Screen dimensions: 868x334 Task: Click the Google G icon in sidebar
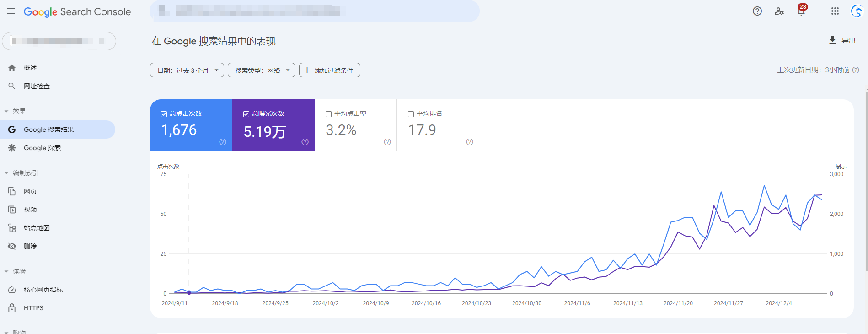pos(12,129)
